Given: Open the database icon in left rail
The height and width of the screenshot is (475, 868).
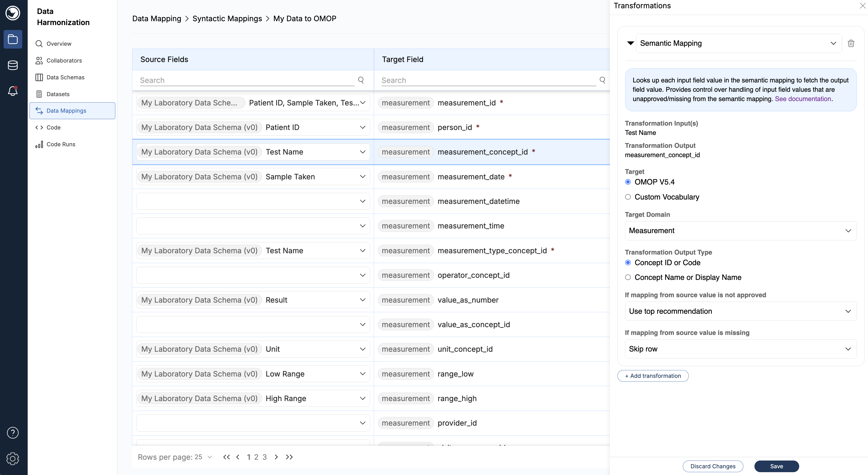Looking at the screenshot, I should pyautogui.click(x=13, y=65).
